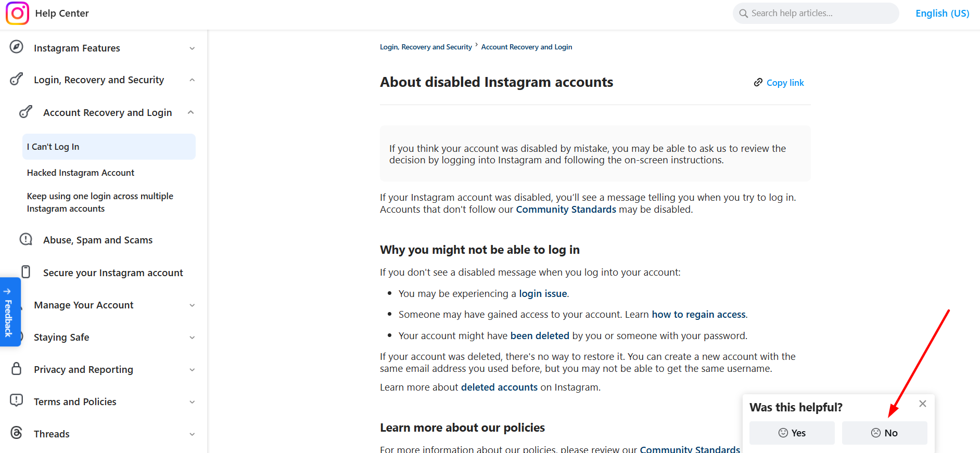980x453 pixels.
Task: Click the Help Center title
Action: coord(62,13)
